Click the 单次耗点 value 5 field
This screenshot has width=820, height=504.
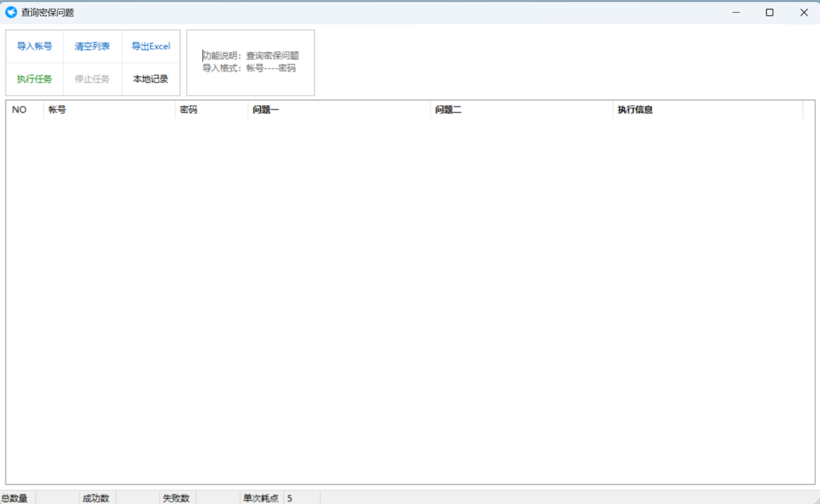(301, 499)
